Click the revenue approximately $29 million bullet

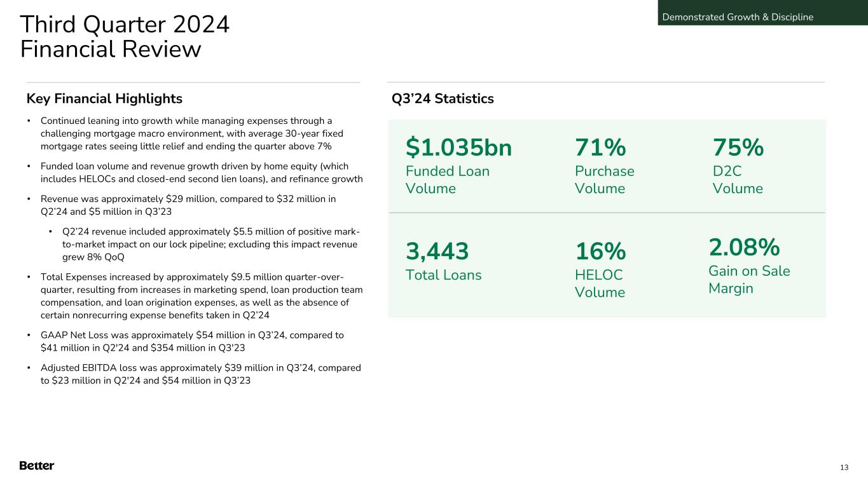pyautogui.click(x=188, y=205)
